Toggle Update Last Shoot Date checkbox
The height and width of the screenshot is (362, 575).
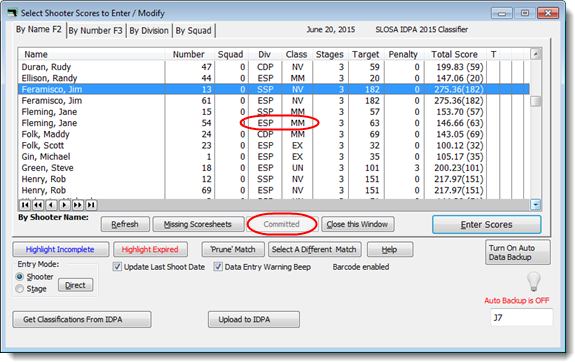click(x=117, y=267)
